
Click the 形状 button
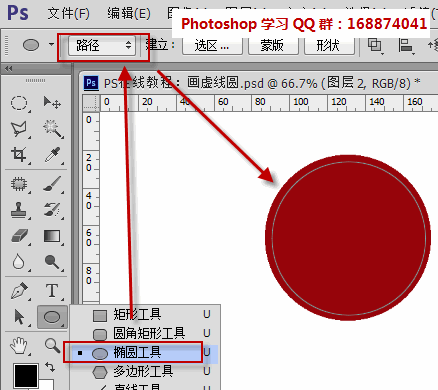pos(329,46)
